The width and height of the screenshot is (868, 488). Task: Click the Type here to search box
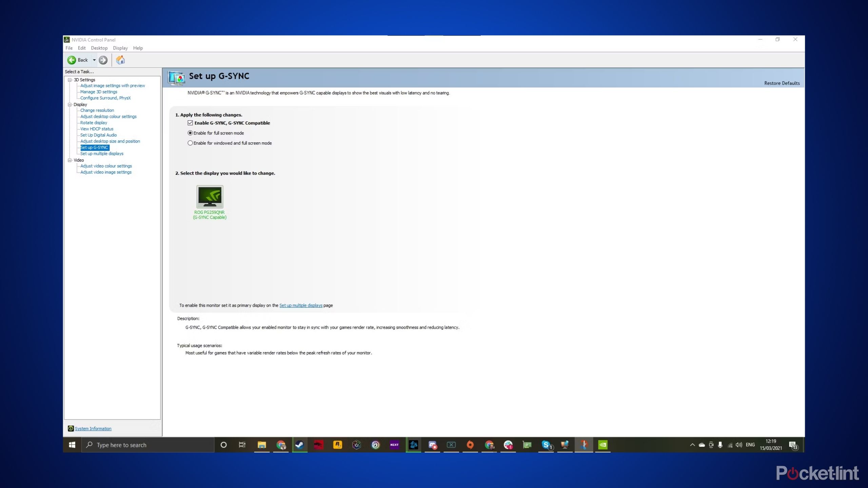(x=148, y=445)
